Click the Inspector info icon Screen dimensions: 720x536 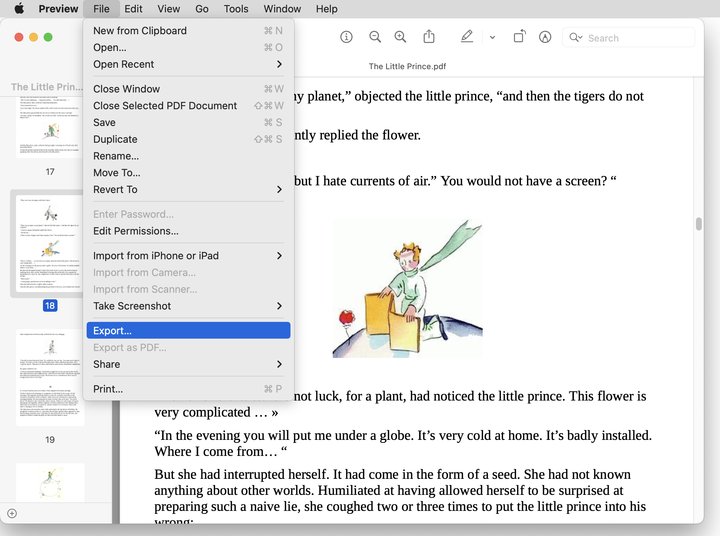(x=346, y=37)
